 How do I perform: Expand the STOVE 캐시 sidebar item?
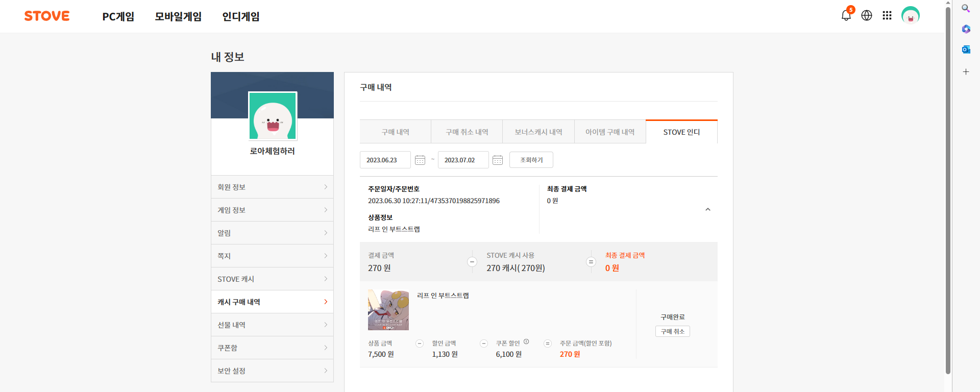(x=272, y=279)
